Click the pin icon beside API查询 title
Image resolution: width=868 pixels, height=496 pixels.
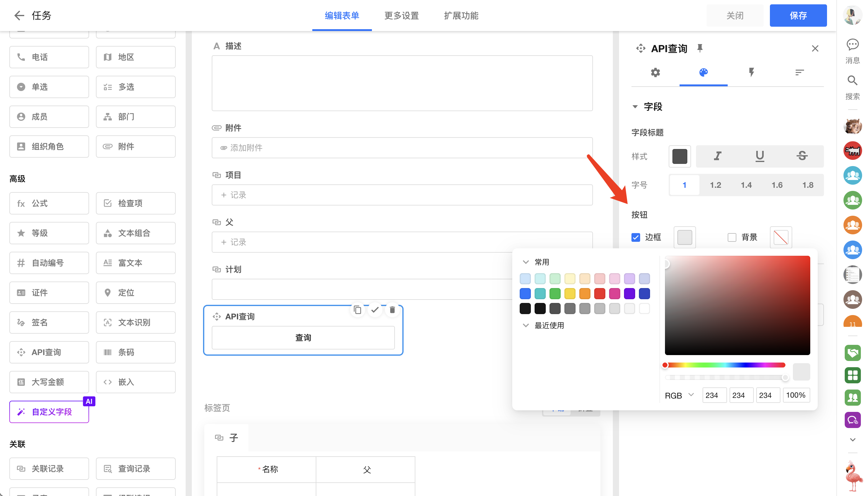(700, 48)
